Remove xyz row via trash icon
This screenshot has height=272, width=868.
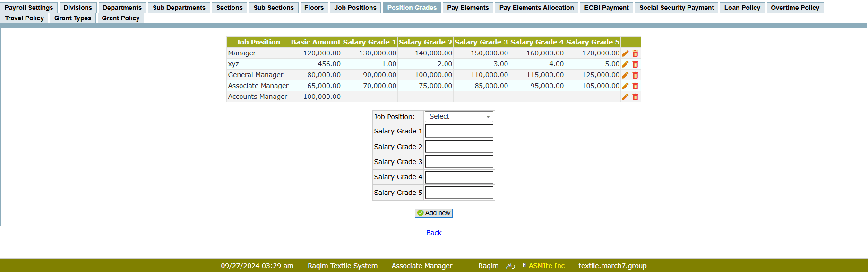635,64
